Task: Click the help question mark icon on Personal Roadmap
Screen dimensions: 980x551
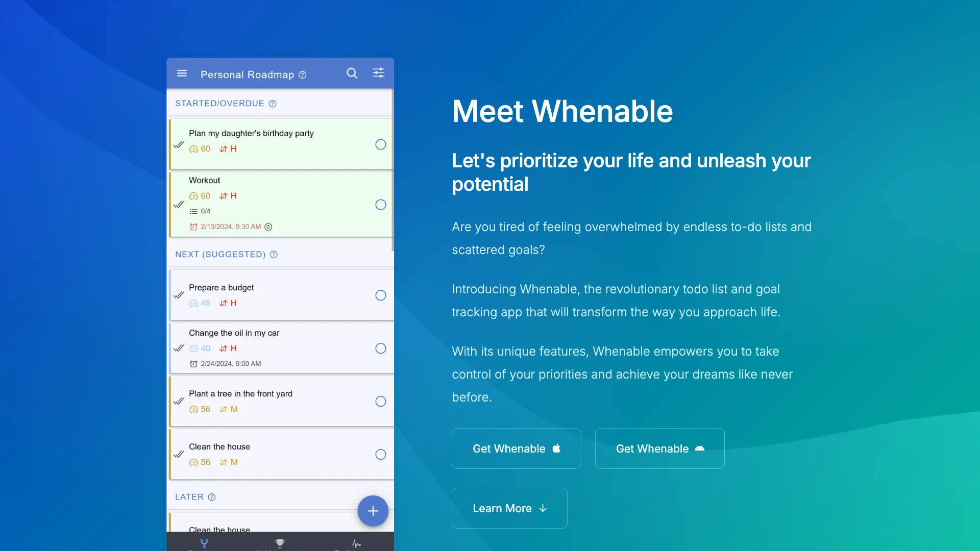Action: pyautogui.click(x=302, y=74)
